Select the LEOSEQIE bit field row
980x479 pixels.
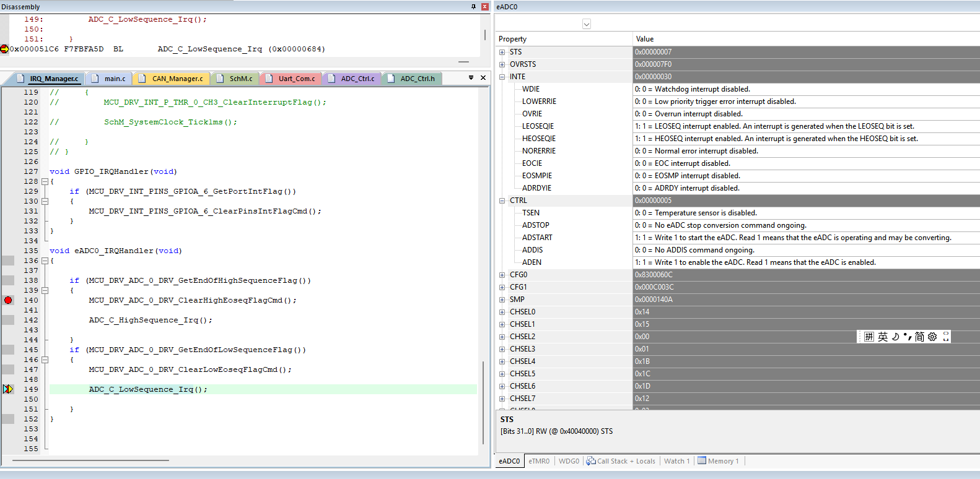pos(738,126)
